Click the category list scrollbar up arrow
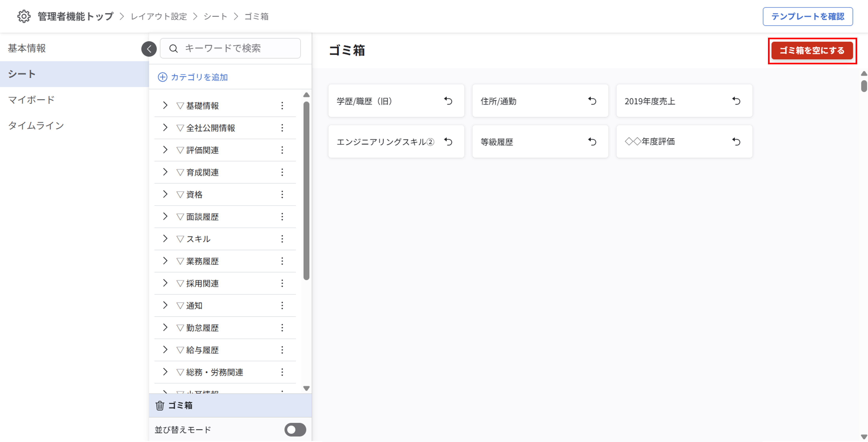Viewport: 868px width, 442px height. point(306,95)
